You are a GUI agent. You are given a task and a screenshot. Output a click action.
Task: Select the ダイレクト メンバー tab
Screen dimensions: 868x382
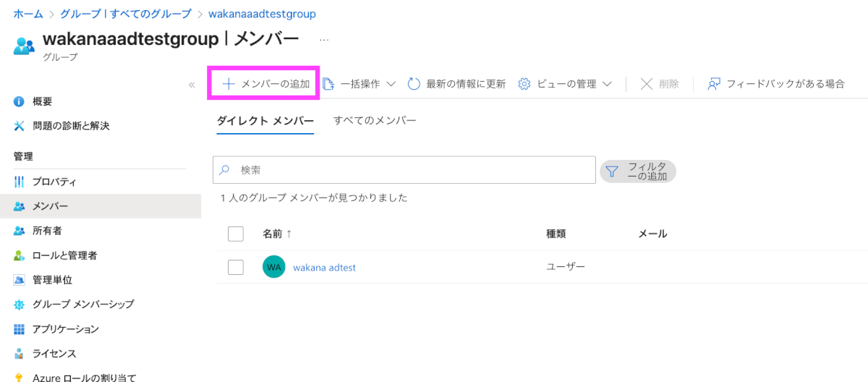[265, 121]
